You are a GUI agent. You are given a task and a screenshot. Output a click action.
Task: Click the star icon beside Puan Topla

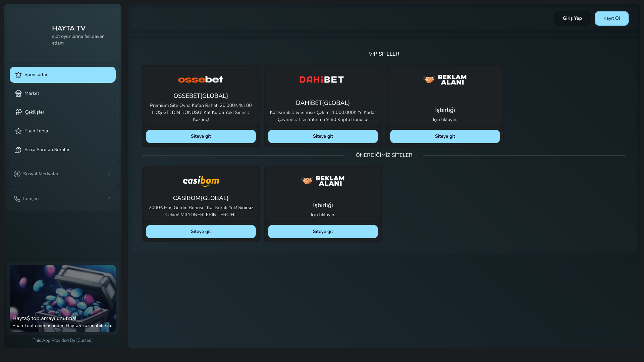(18, 131)
